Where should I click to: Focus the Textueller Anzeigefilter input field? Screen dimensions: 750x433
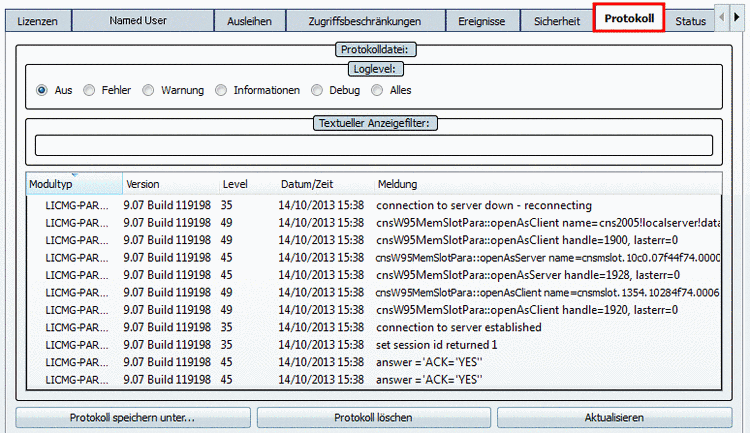(x=374, y=145)
